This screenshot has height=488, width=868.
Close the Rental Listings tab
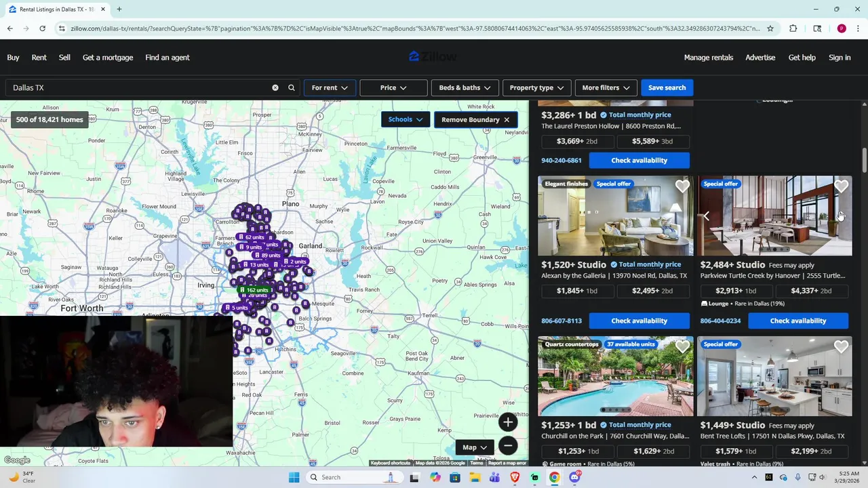point(103,9)
